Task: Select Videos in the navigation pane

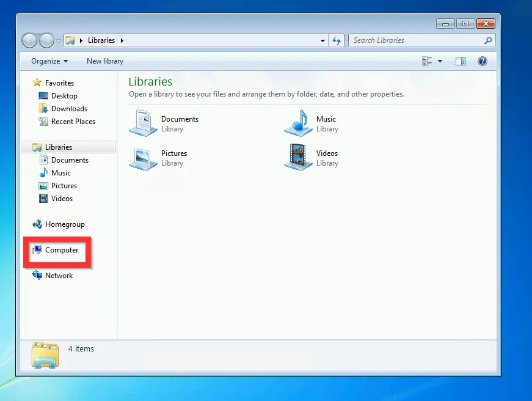Action: coord(62,199)
